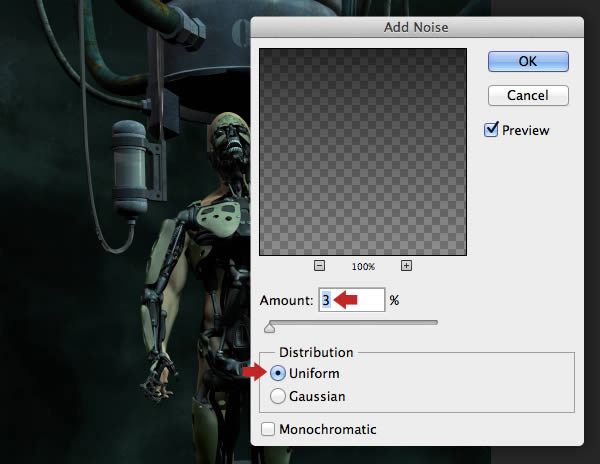The width and height of the screenshot is (600, 464).
Task: Click the noise preview thumbnail area
Action: (x=363, y=152)
